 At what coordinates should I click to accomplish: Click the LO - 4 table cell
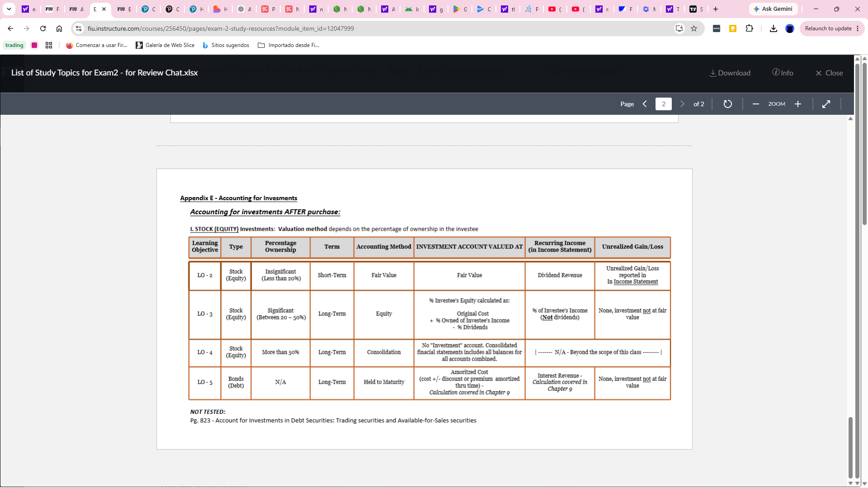point(205,352)
